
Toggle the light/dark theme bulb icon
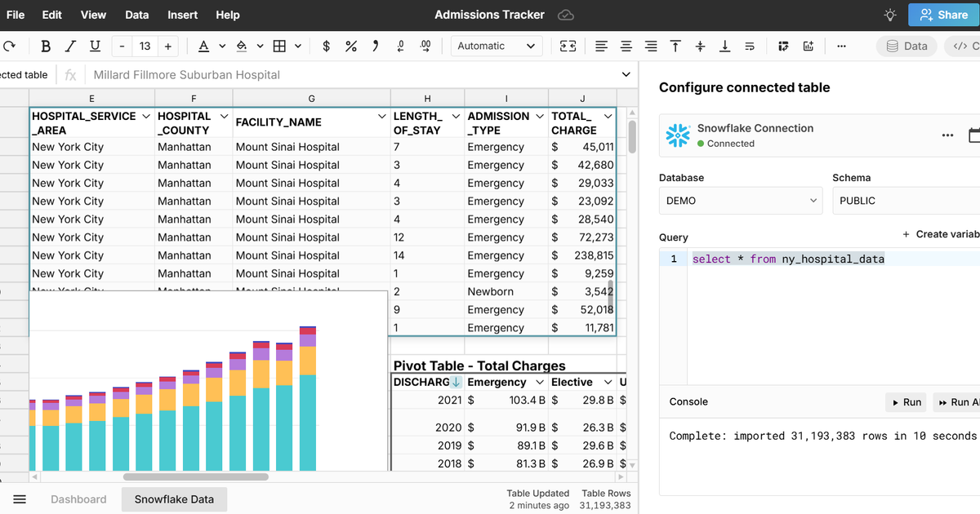coord(890,15)
